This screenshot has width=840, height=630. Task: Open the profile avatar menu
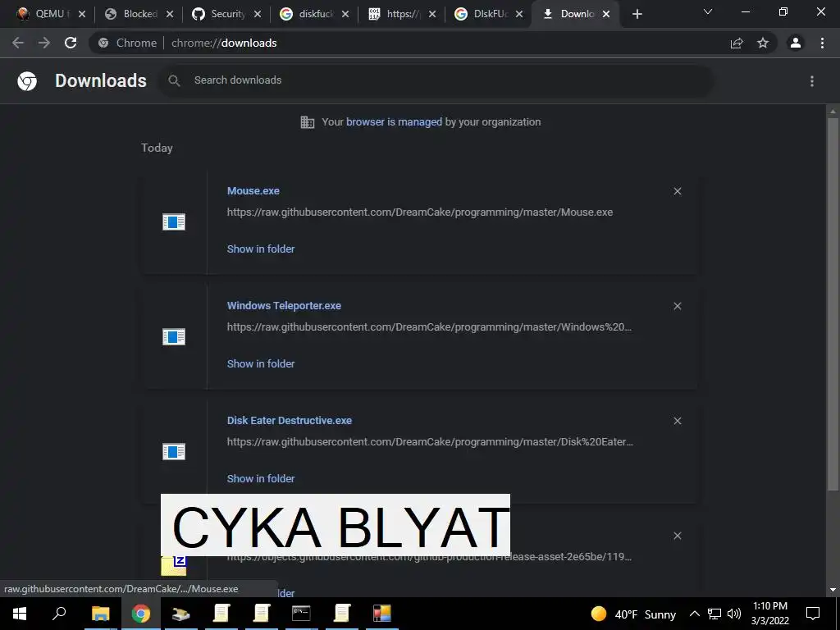(796, 43)
